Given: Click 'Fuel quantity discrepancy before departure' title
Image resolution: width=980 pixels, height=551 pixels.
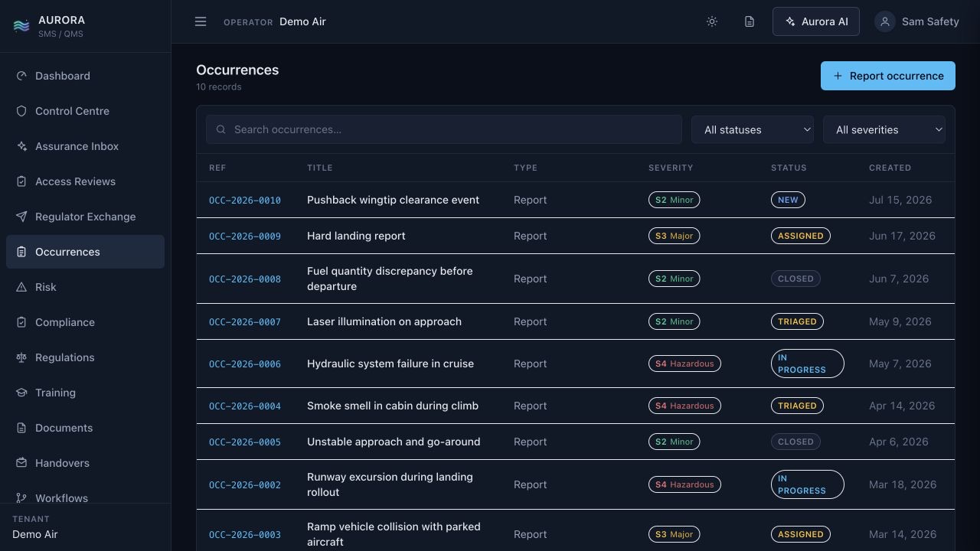Looking at the screenshot, I should 390,279.
